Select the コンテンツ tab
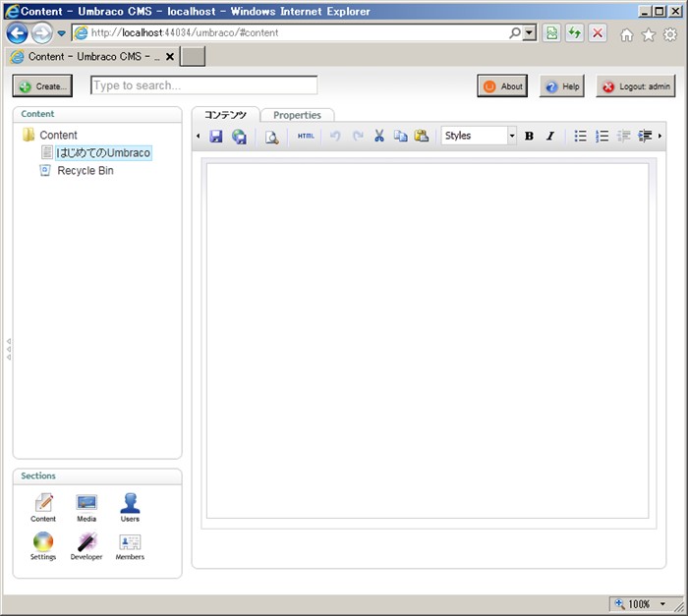 [x=225, y=115]
